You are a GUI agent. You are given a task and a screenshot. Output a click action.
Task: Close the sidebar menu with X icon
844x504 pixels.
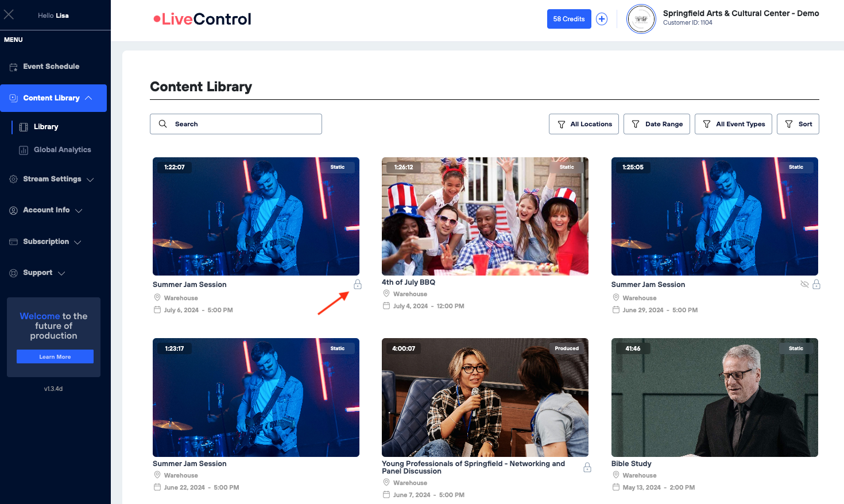(x=9, y=14)
